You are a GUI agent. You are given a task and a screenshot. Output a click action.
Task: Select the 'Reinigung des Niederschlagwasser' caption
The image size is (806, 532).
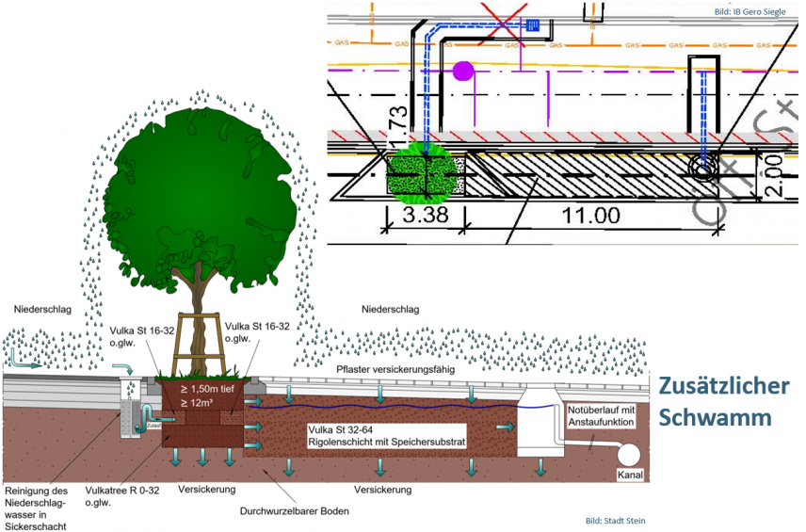[x=41, y=508]
